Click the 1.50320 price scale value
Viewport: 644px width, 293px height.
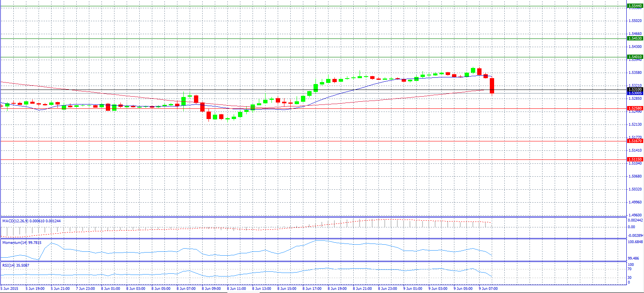(635, 189)
